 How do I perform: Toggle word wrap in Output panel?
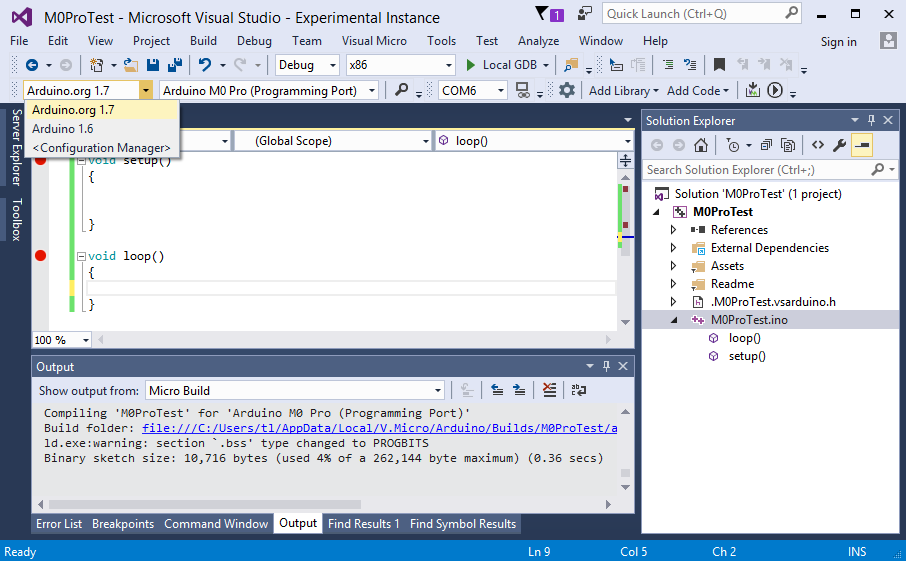click(579, 390)
